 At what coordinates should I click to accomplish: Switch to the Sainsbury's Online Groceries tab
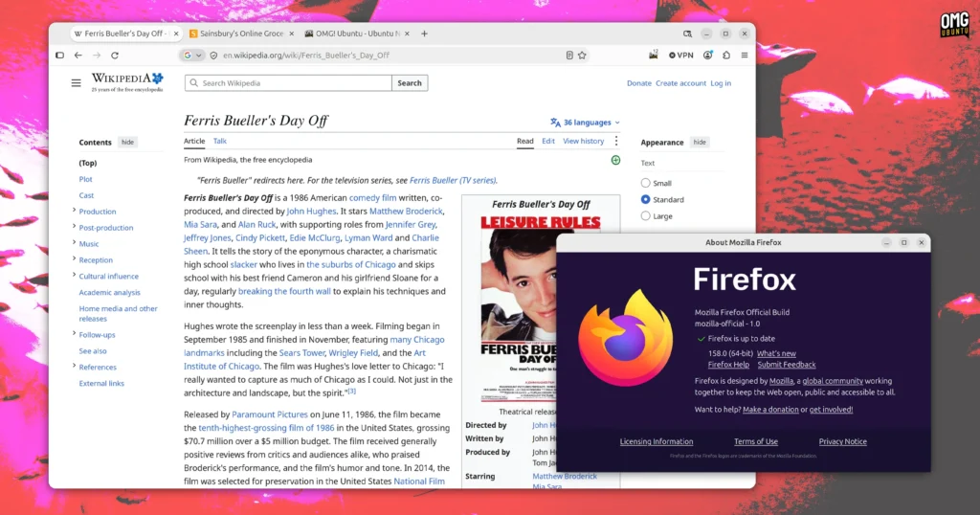[x=241, y=34]
